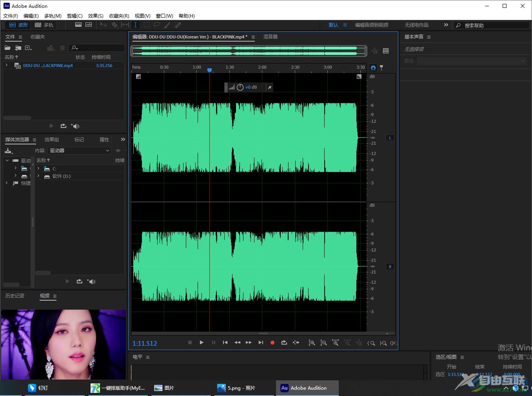Open the Window (窗口) menu

pos(165,16)
